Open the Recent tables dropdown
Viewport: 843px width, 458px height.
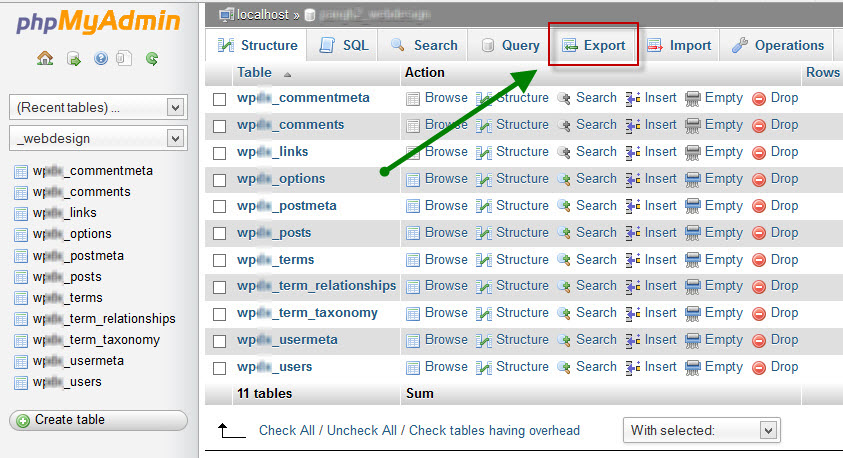coord(98,108)
